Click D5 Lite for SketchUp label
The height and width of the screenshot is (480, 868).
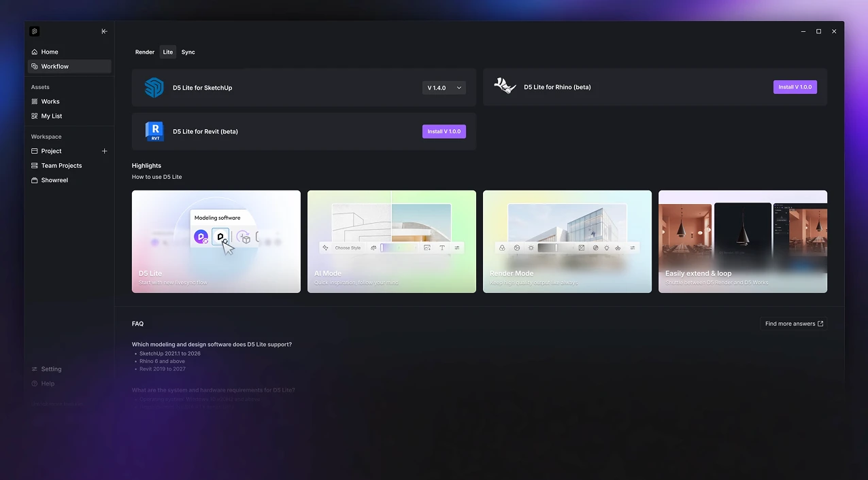[203, 88]
